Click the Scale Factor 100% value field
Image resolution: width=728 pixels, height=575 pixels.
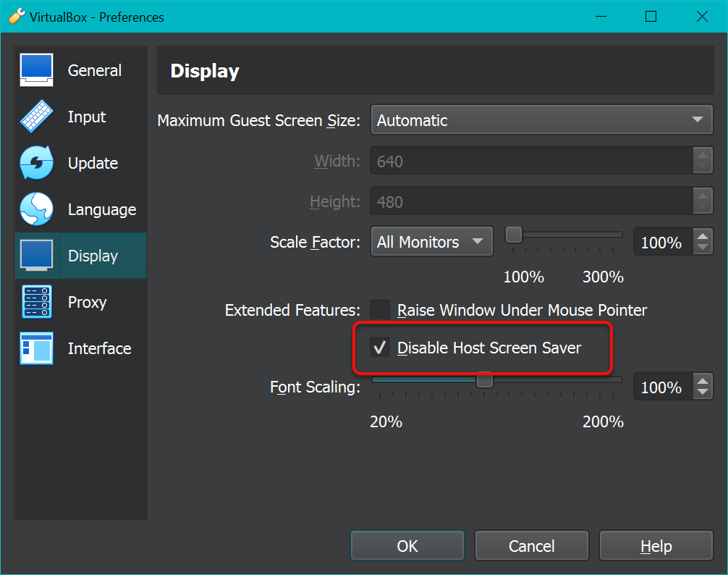click(x=661, y=242)
